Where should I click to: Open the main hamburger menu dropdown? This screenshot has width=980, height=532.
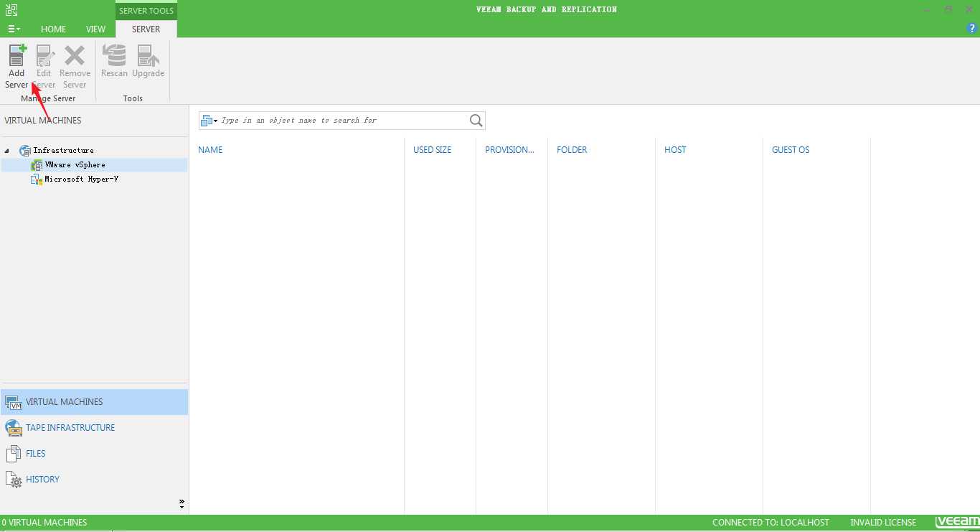coord(14,29)
